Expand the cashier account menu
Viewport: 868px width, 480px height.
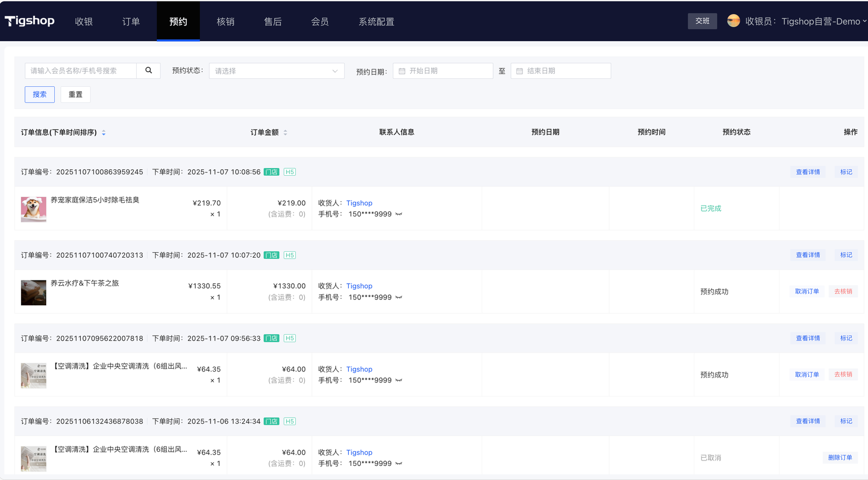coord(864,21)
